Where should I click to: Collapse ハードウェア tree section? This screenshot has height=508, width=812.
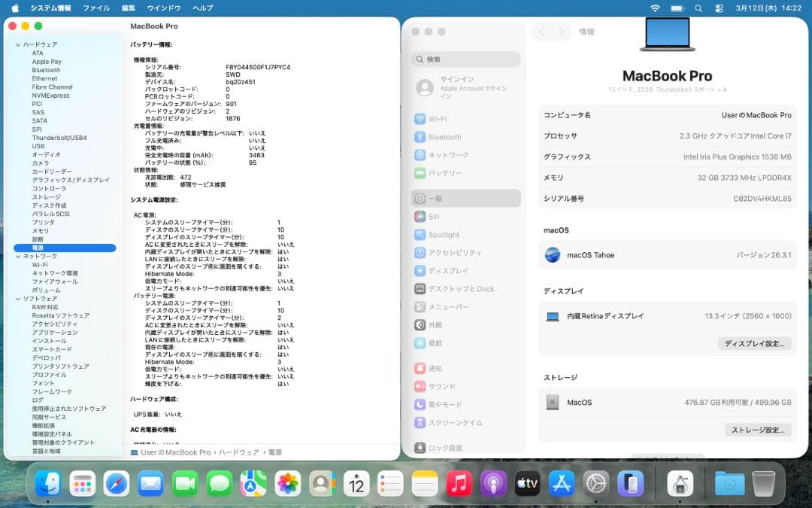18,44
